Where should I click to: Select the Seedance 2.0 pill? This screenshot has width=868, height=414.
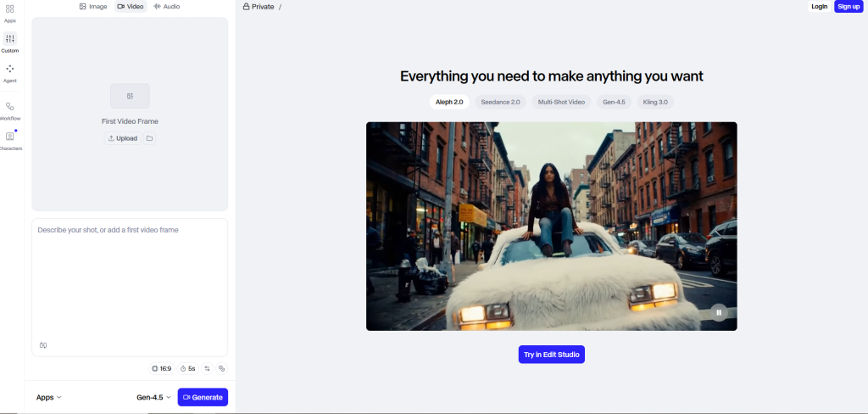pyautogui.click(x=500, y=102)
